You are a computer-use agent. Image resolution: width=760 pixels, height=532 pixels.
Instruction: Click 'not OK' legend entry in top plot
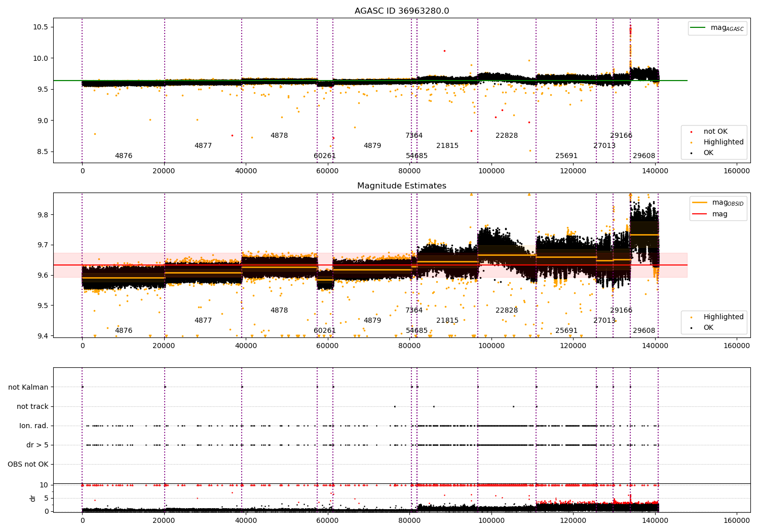click(709, 132)
